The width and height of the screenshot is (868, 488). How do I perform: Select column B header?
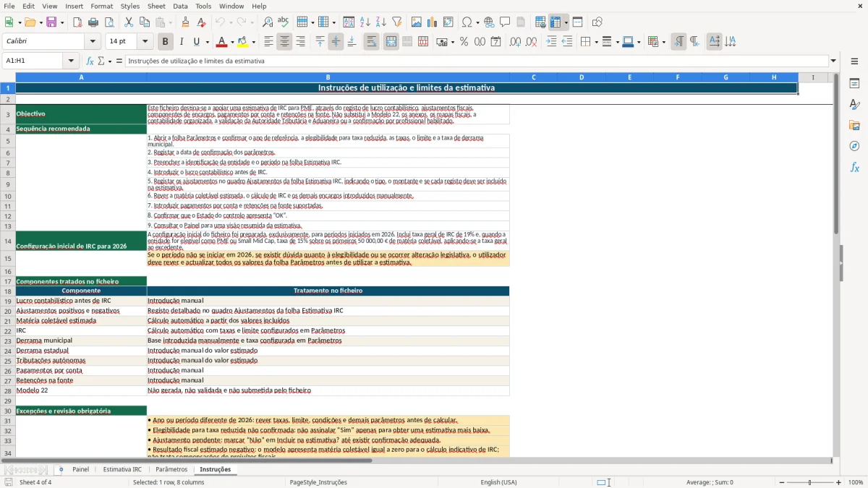(328, 77)
